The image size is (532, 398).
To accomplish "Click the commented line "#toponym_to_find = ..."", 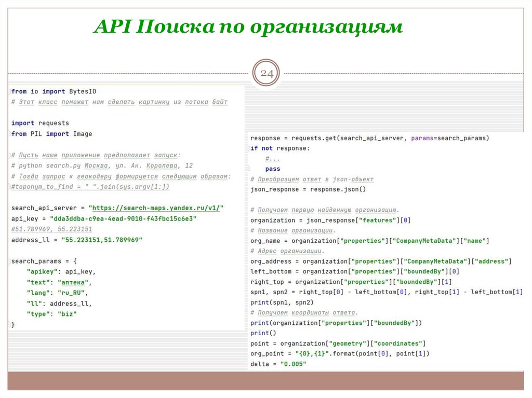I will pyautogui.click(x=90, y=186).
